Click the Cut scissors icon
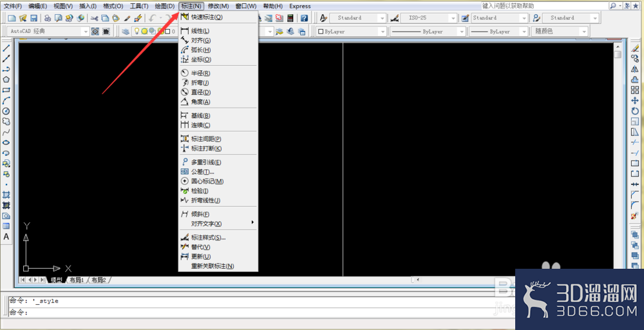644x330 pixels. click(95, 18)
